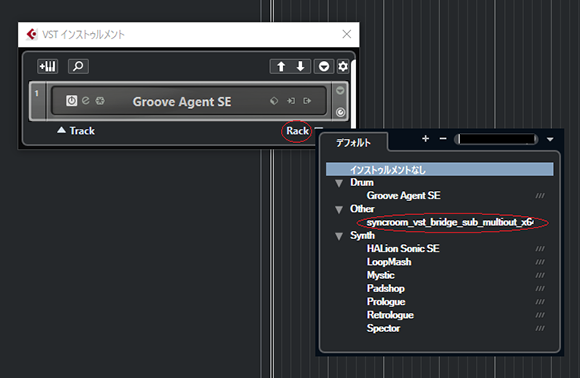Click the freeze instrument snowflake icon
Screen dimensions: 580x378
(100, 101)
